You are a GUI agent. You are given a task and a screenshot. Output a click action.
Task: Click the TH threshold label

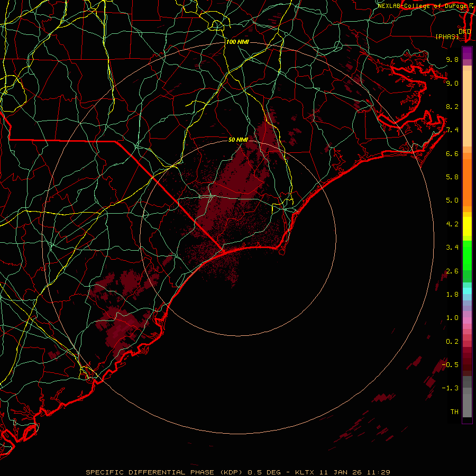coord(454,412)
